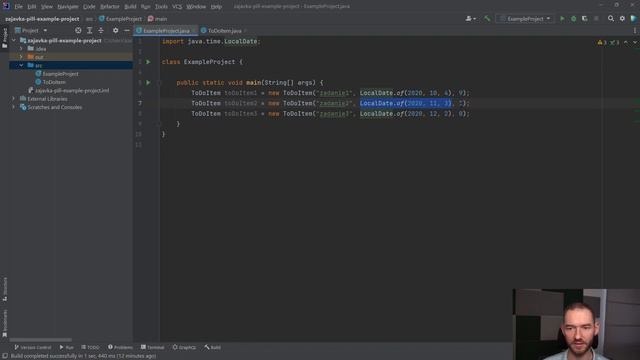Viewport: 640px width, 360px height.
Task: Click the Stop icon in the run toolbar
Action: point(596,19)
